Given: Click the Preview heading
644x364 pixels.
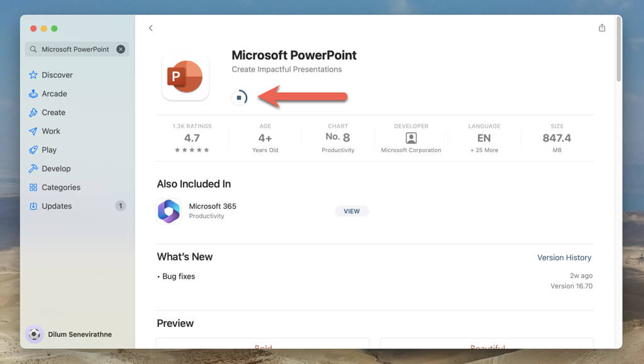Looking at the screenshot, I should 175,323.
